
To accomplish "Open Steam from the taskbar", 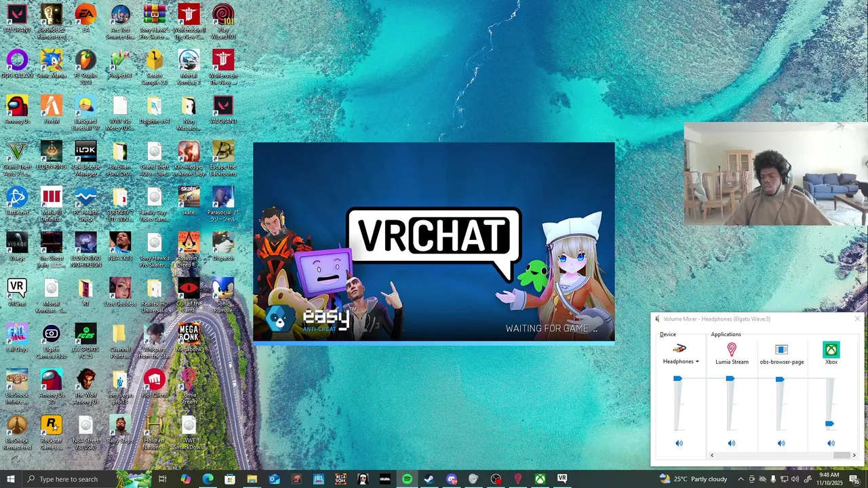I will click(429, 479).
